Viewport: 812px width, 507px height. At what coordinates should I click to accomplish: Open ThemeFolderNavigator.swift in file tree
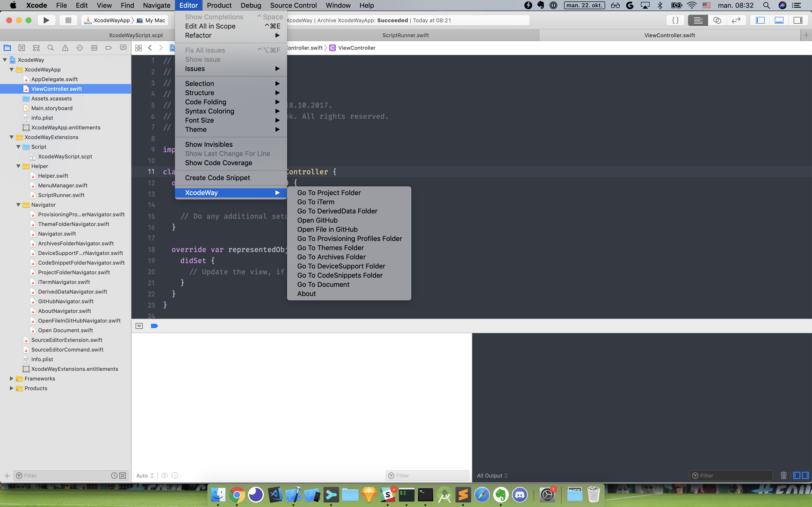73,224
